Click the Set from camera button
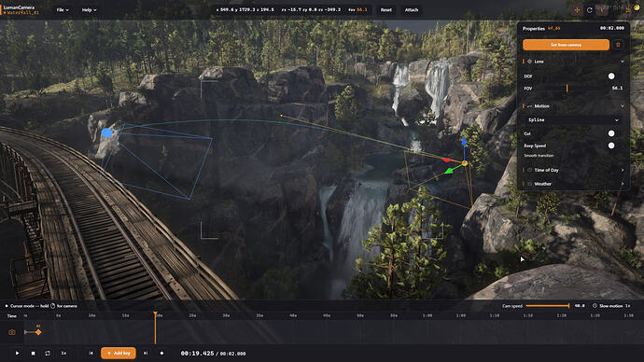 coord(566,45)
